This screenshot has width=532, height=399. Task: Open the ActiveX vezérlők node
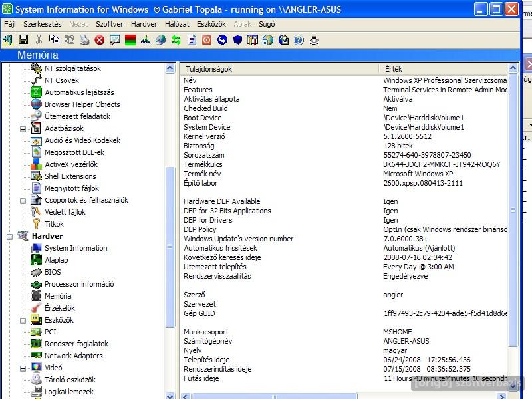point(71,164)
